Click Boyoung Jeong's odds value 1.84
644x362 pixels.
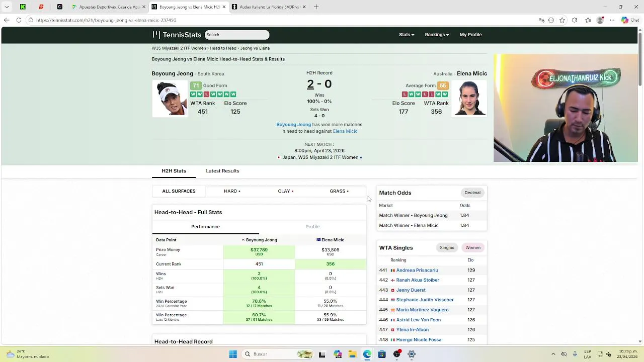coord(464,215)
